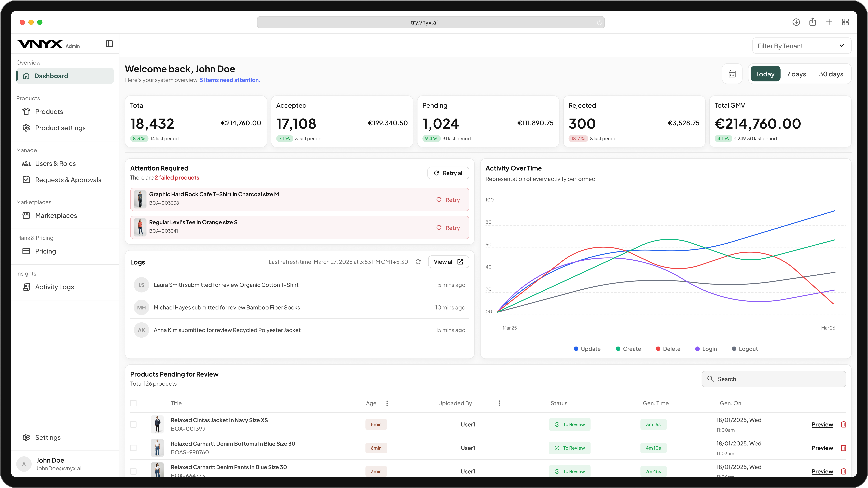Open Users & Roles in the sidebar
Viewport: 868px width, 488px height.
[x=65, y=164]
